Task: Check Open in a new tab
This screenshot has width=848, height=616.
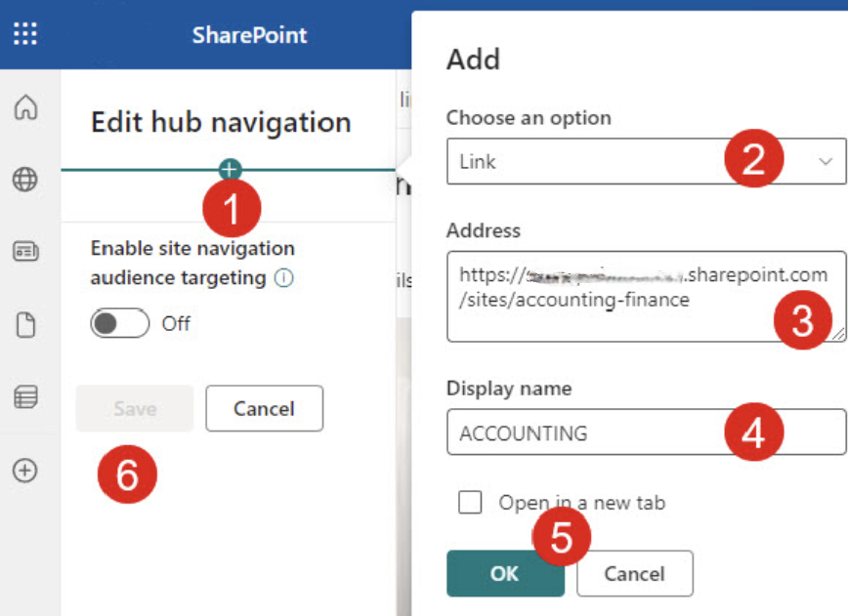Action: tap(470, 502)
